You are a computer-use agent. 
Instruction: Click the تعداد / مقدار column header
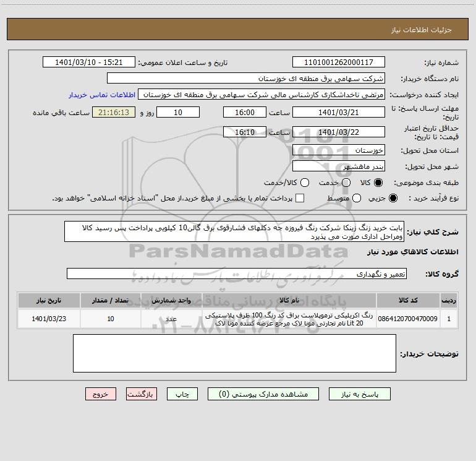point(111,300)
